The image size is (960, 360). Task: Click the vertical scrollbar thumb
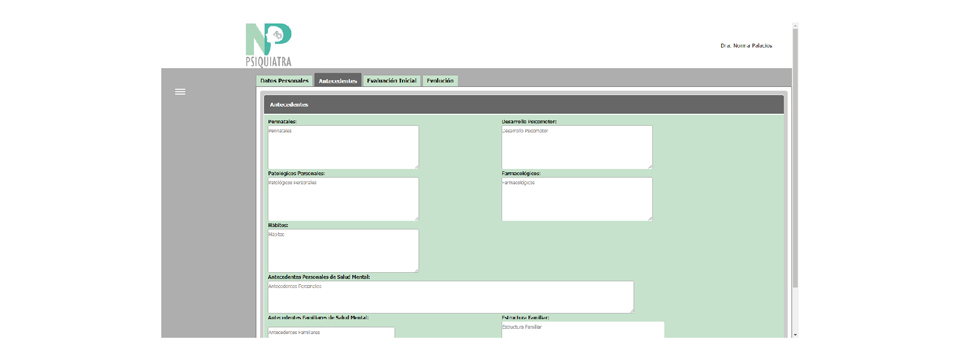[795, 159]
